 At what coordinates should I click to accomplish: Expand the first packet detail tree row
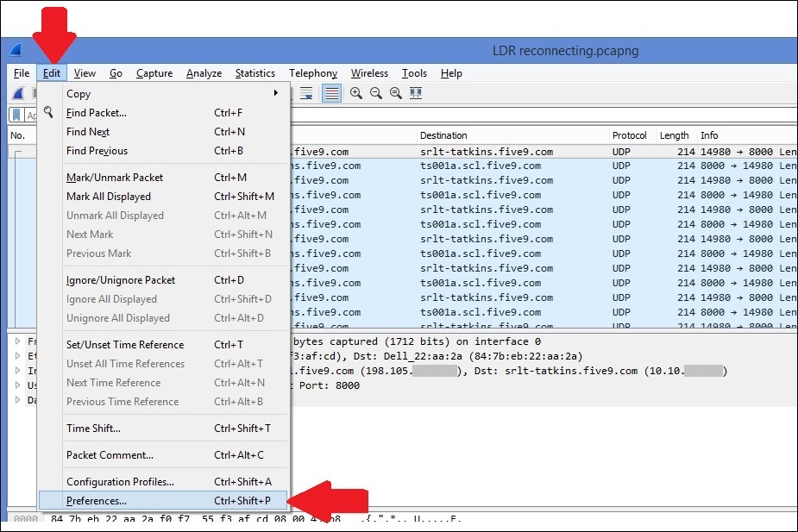pos(18,341)
